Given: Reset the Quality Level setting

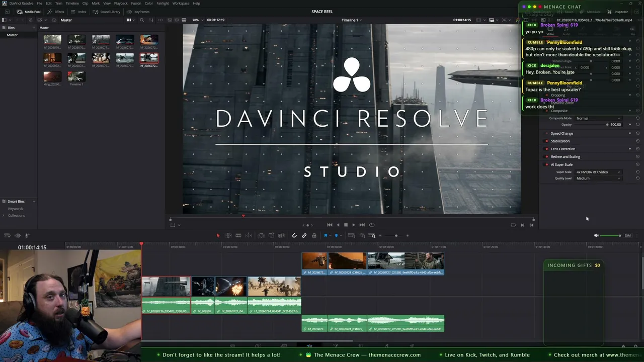Looking at the screenshot, I should point(637,178).
